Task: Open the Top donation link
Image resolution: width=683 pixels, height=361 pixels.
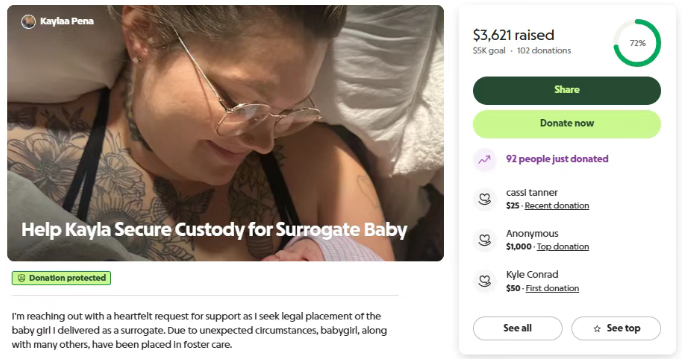Action: click(x=563, y=246)
